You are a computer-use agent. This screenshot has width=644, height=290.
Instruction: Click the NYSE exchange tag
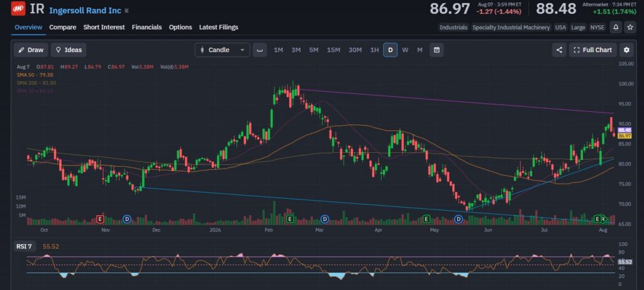[597, 27]
